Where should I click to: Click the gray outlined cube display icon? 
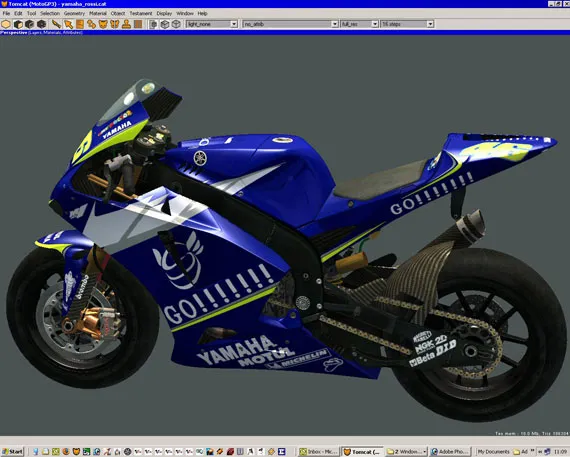click(176, 24)
